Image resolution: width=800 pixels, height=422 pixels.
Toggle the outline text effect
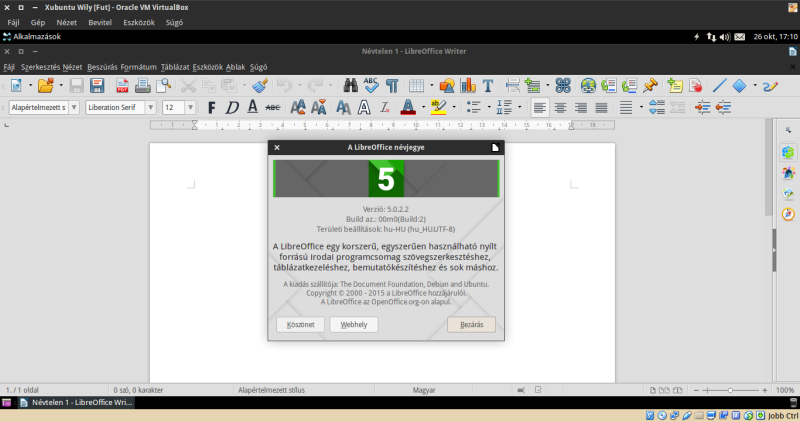(364, 107)
